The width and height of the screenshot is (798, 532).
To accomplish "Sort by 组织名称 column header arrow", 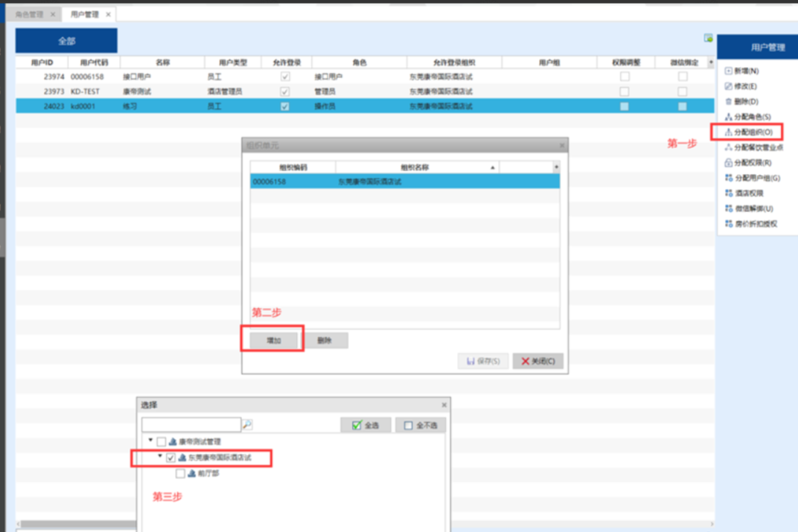I will (x=492, y=168).
